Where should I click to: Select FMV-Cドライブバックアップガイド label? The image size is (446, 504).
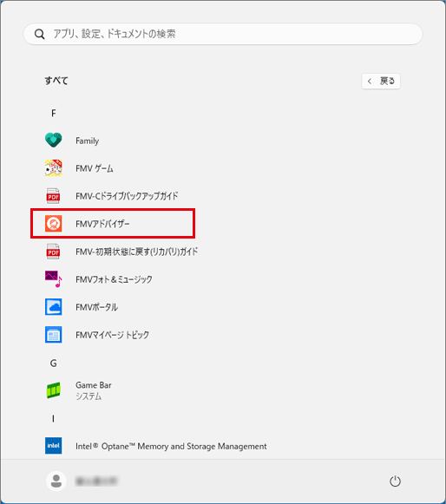(127, 196)
